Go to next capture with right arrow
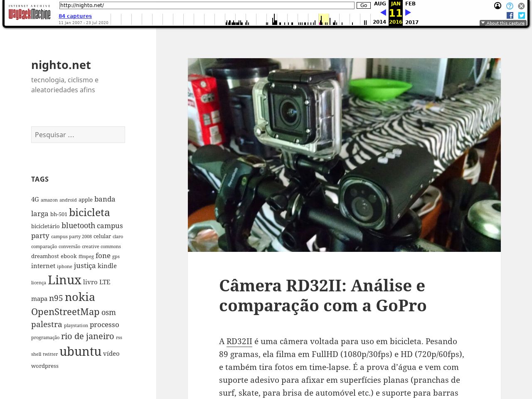This screenshot has width=532, height=399. click(x=408, y=13)
